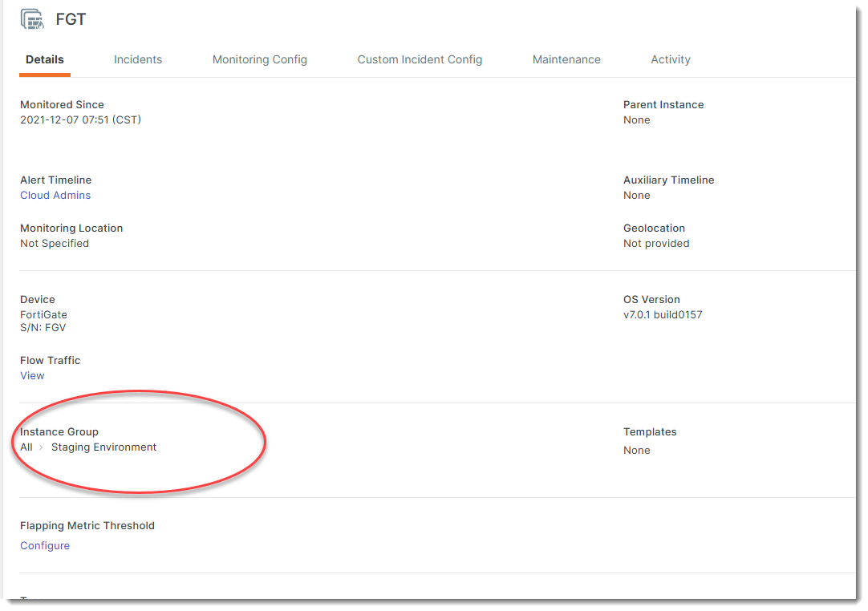
Task: Click the Auxiliary Timeline label
Action: (669, 180)
